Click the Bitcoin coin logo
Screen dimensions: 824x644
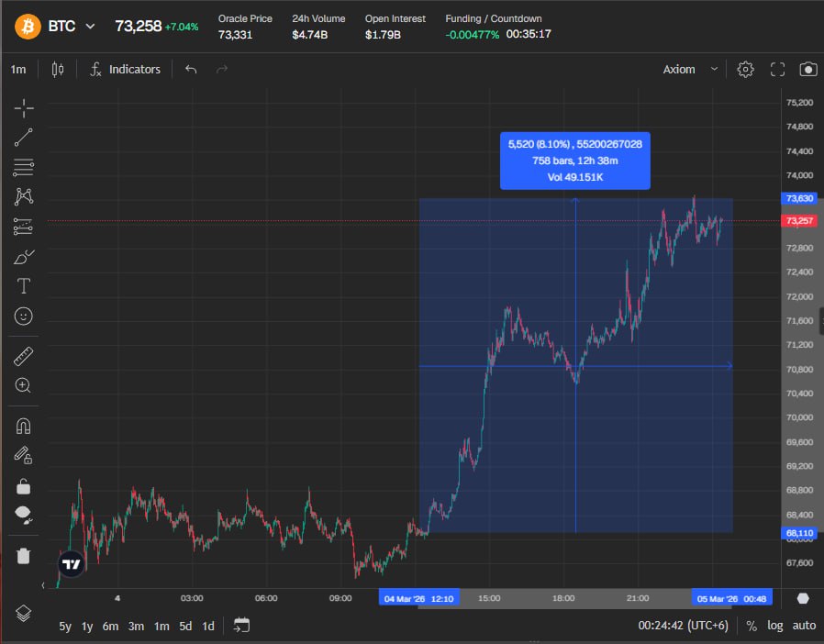click(x=28, y=27)
